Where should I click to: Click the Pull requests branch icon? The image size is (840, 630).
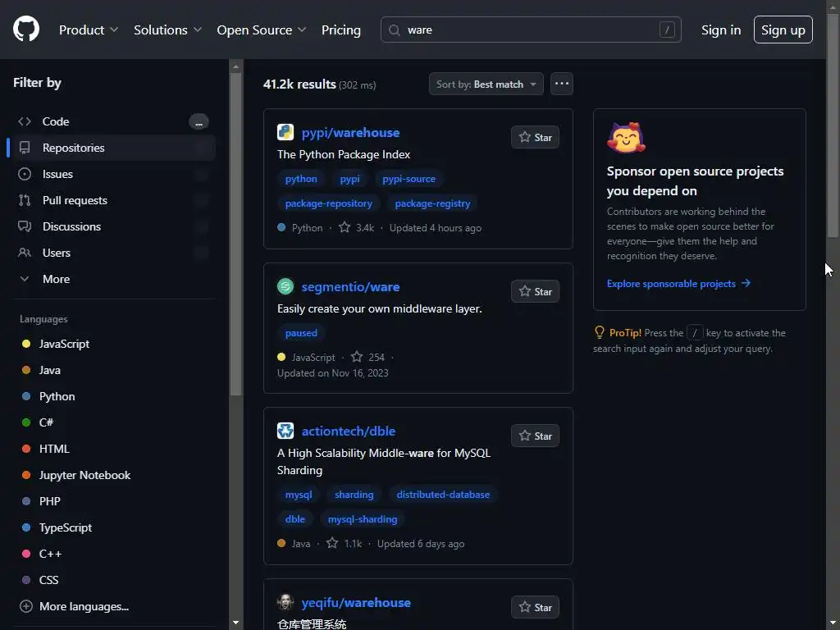pyautogui.click(x=25, y=200)
